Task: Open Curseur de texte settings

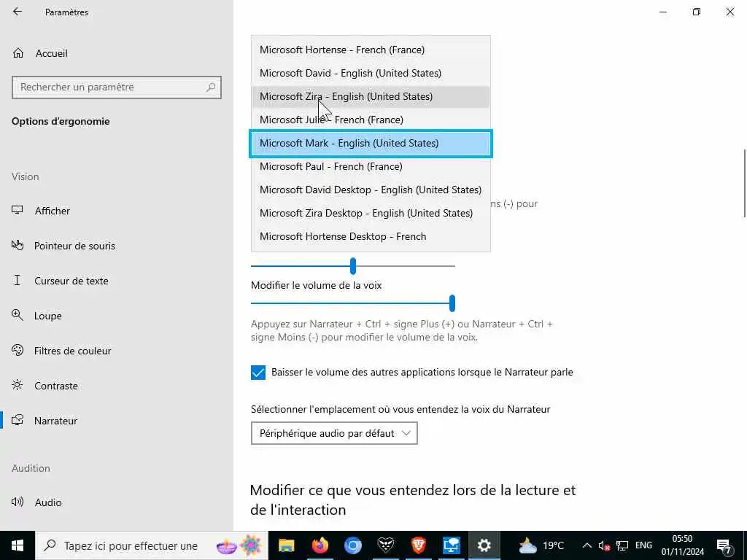Action: (117, 281)
